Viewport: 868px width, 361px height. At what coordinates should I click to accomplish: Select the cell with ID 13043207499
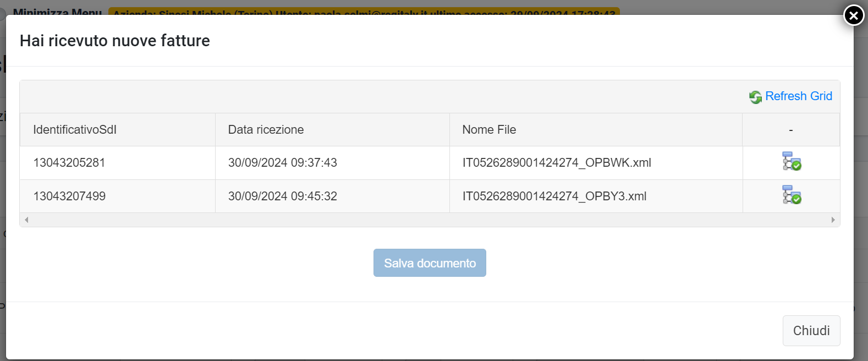point(69,196)
